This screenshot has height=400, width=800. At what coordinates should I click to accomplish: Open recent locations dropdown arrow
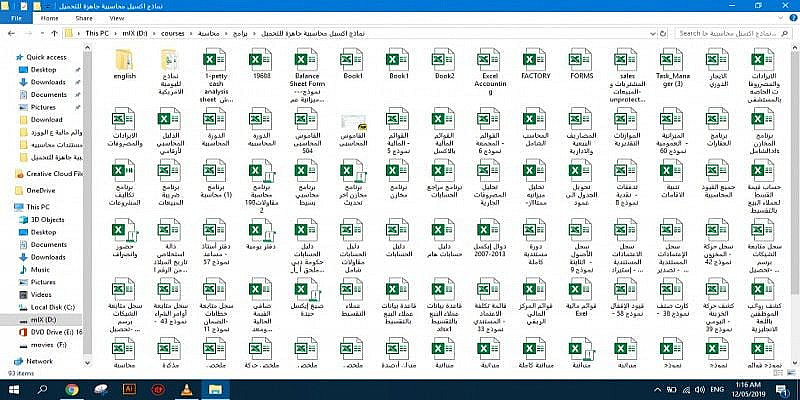pyautogui.click(x=43, y=33)
